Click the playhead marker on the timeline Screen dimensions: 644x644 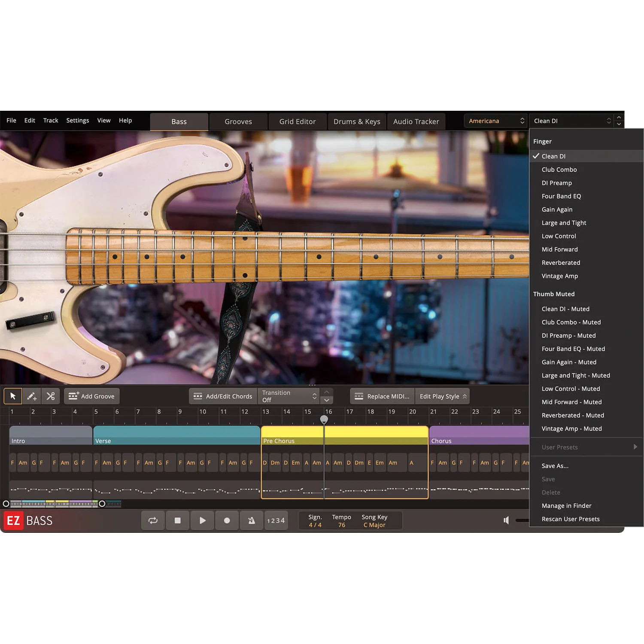(x=324, y=419)
